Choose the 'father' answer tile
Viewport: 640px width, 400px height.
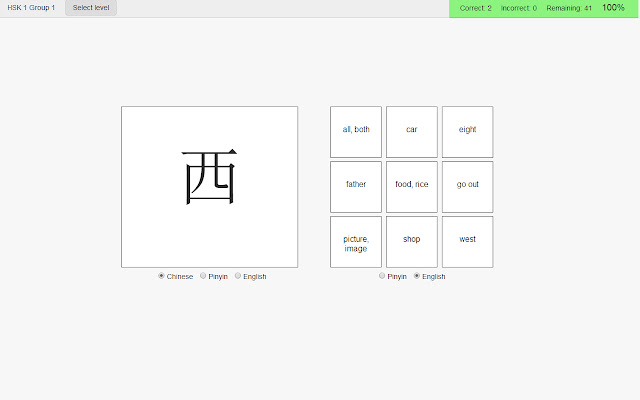click(x=356, y=187)
